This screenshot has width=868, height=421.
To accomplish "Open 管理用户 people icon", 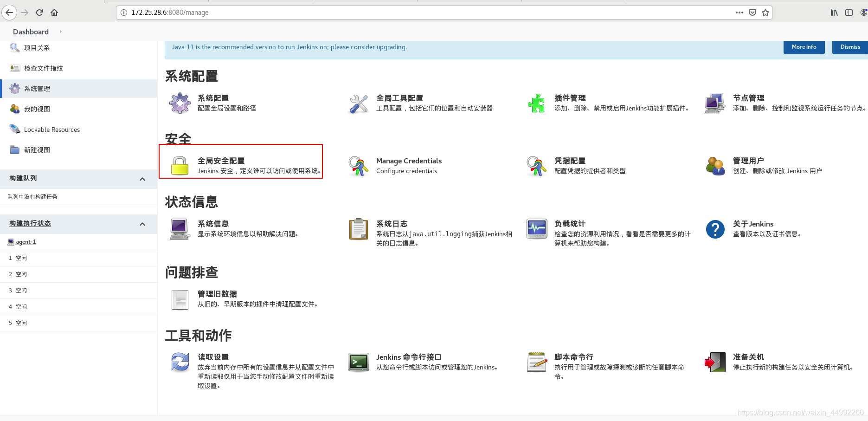I will [715, 166].
